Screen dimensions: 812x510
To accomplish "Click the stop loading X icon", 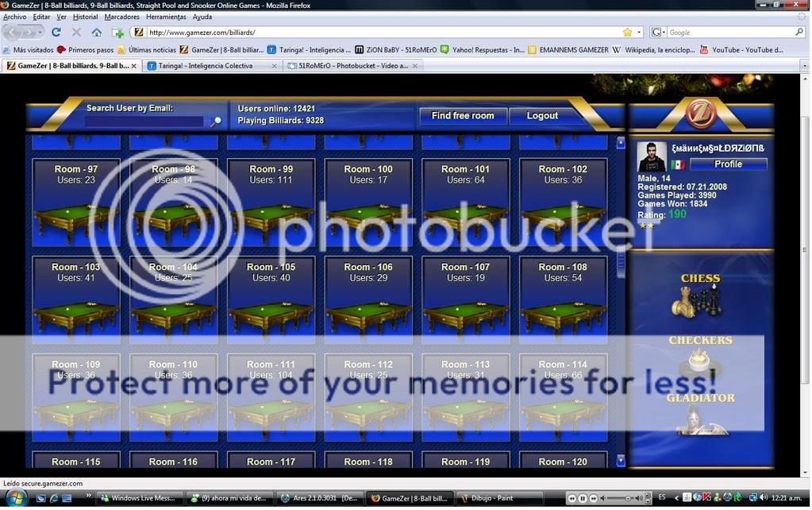I will pos(76,32).
